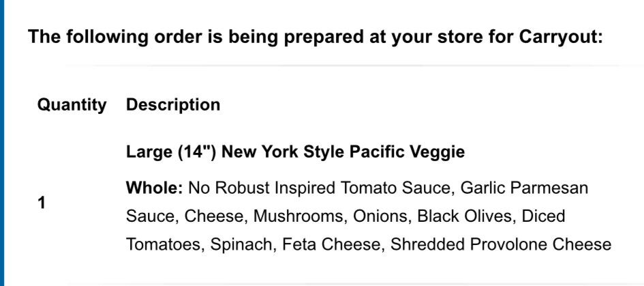Image resolution: width=644 pixels, height=286 pixels.
Task: Click the Pacific Veggie text in title
Action: (x=407, y=152)
